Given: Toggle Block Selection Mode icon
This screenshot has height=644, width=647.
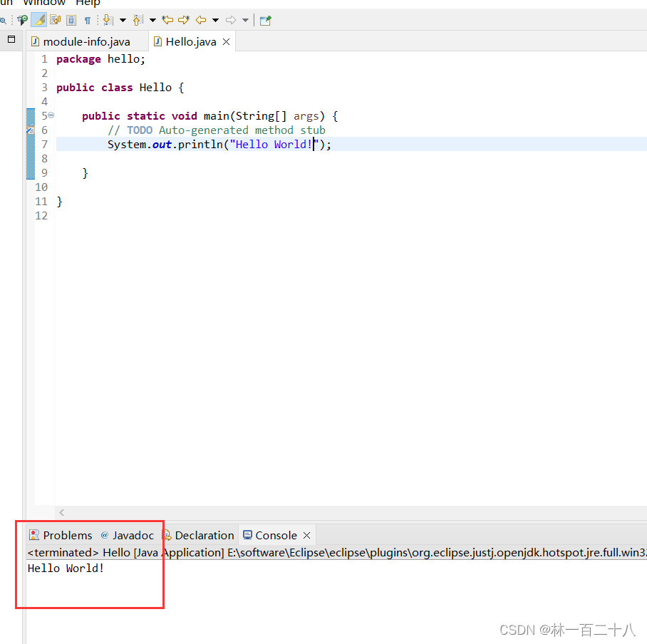Looking at the screenshot, I should [x=71, y=20].
